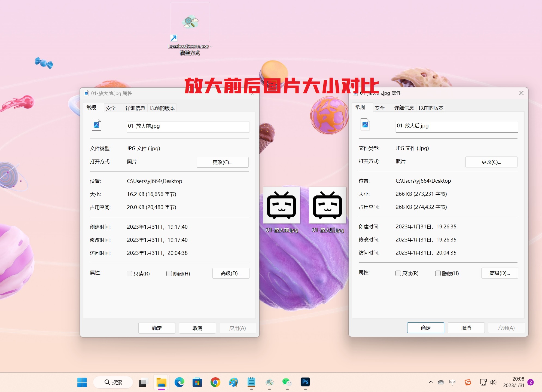Click 取消 in 放大后 properties dialog
Screen dimensions: 542x392
[466, 328]
